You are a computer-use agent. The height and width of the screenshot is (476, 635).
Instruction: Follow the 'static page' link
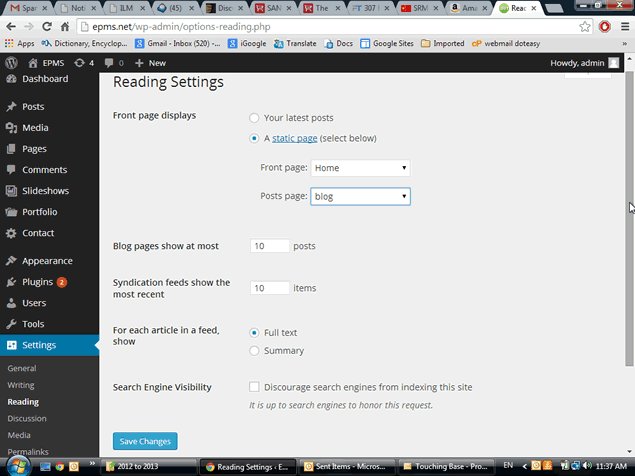click(294, 138)
